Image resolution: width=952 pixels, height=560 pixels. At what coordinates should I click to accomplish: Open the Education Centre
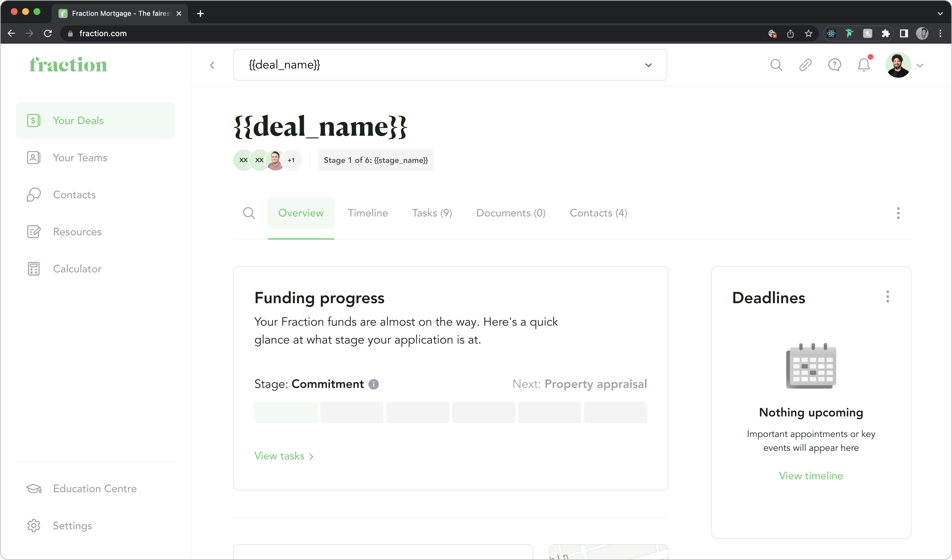[x=95, y=488]
